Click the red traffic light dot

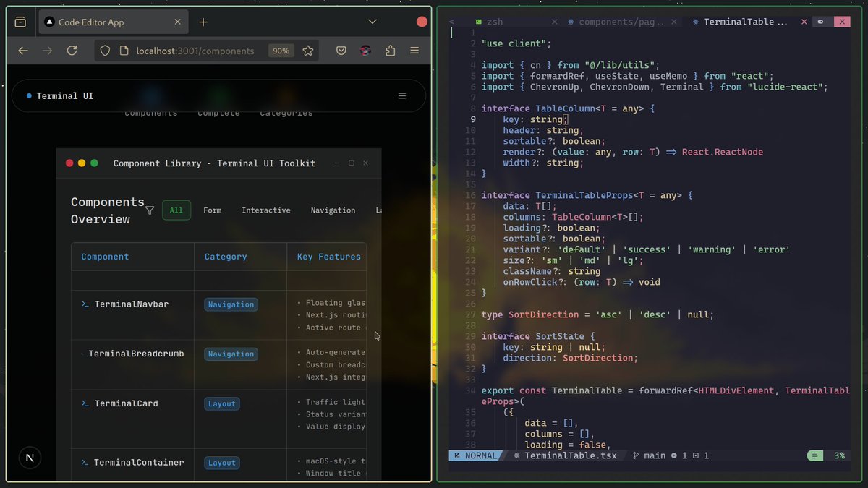69,163
